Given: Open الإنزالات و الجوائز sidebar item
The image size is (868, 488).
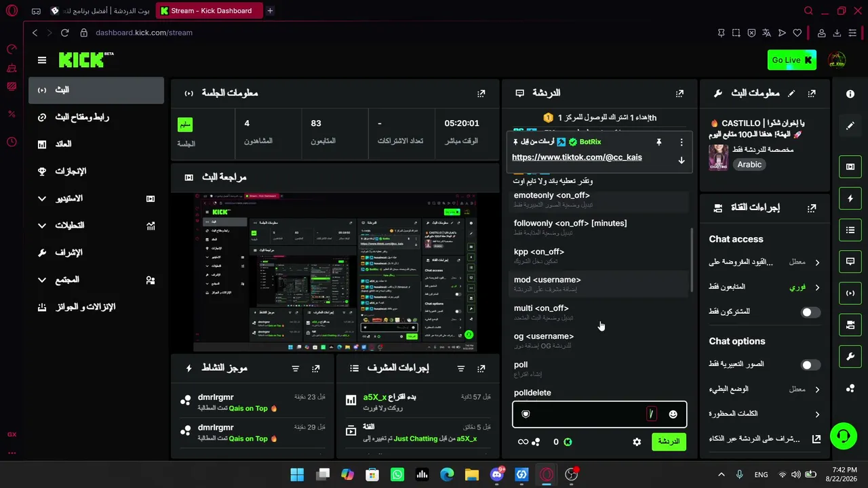Looking at the screenshot, I should point(96,307).
